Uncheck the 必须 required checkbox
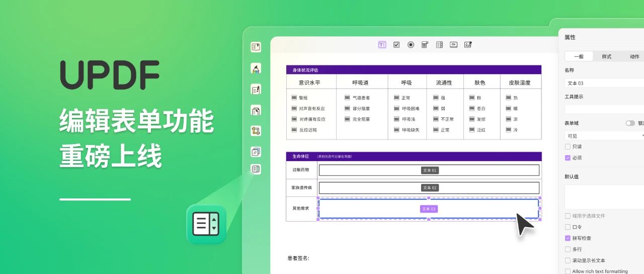The height and width of the screenshot is (274, 644). point(568,158)
